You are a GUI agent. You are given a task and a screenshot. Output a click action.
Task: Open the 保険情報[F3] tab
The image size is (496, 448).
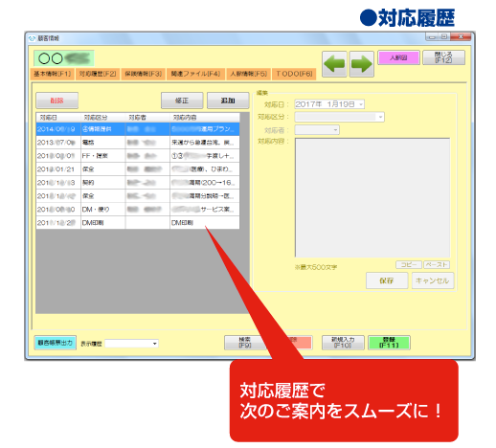click(x=144, y=74)
